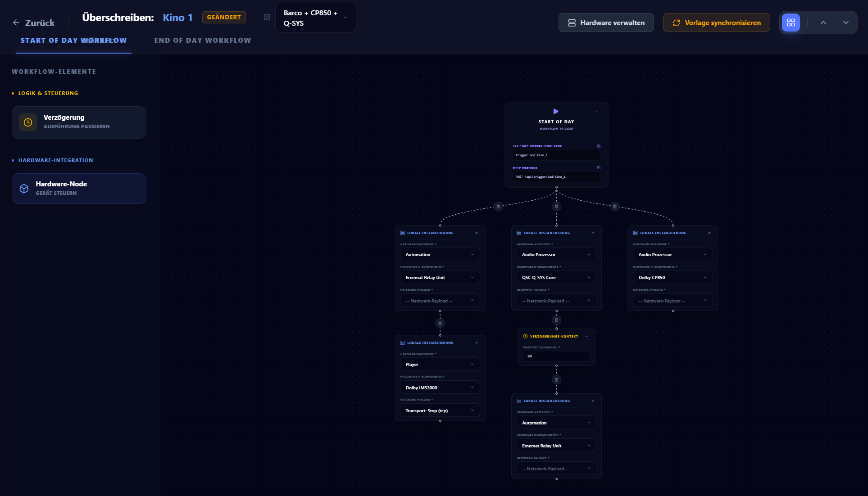
Task: Open the Barco + CP850 + Q-SYS template selector
Action: tap(315, 18)
